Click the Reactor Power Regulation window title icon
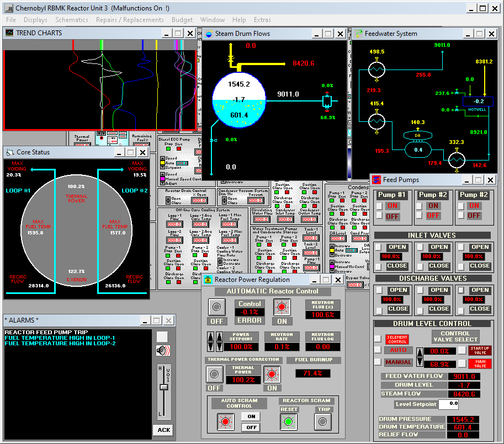This screenshot has height=444, width=504. click(208, 280)
